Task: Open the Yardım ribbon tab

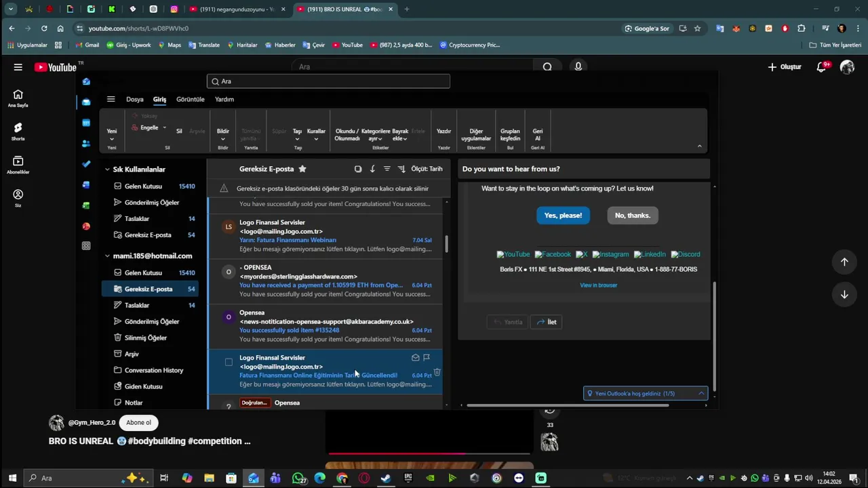Action: click(x=224, y=99)
